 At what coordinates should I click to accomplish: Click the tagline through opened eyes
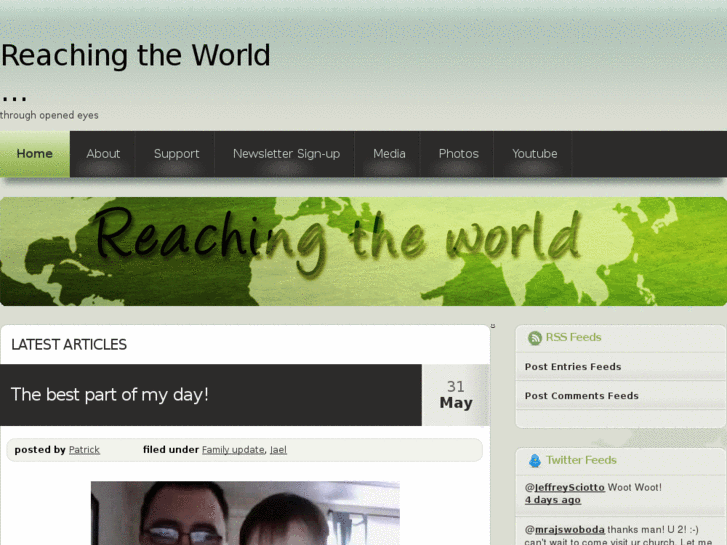pos(49,115)
